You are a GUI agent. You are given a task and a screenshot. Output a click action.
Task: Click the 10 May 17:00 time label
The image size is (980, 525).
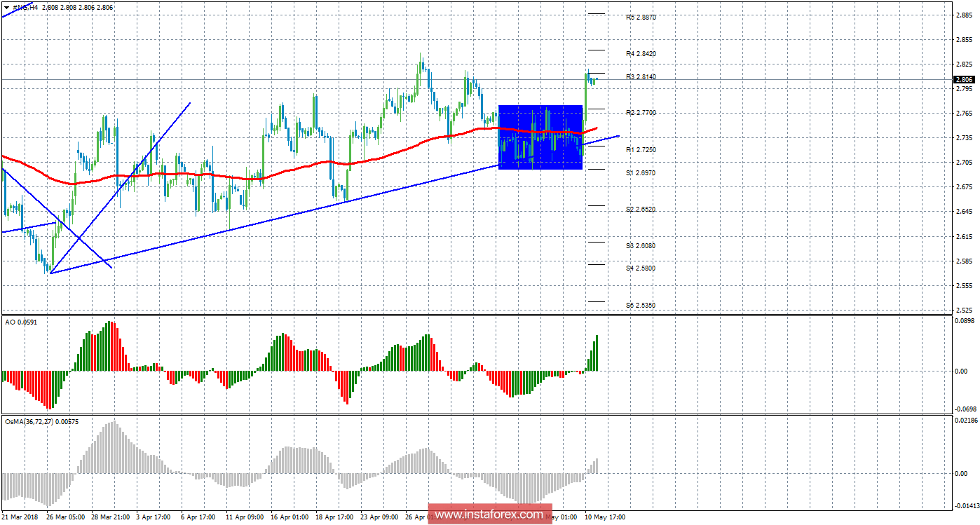(x=604, y=517)
